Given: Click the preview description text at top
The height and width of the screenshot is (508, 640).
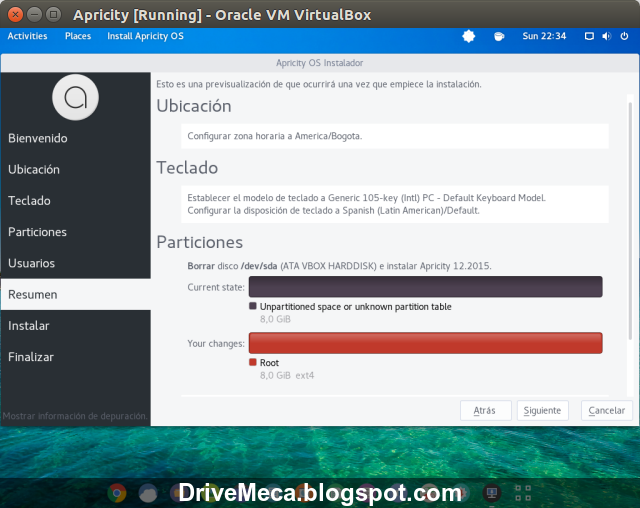Looking at the screenshot, I should pos(319,84).
